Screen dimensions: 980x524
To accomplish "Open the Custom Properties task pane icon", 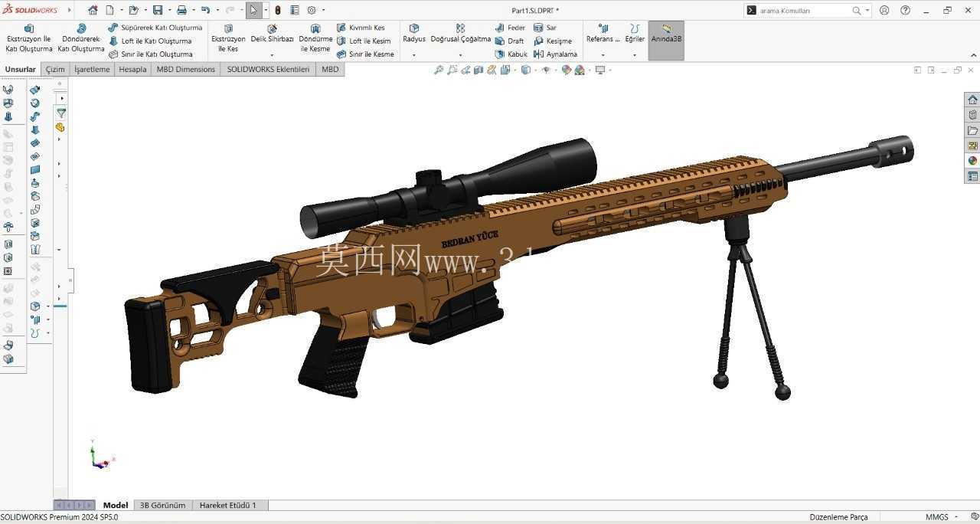I will 972,176.
